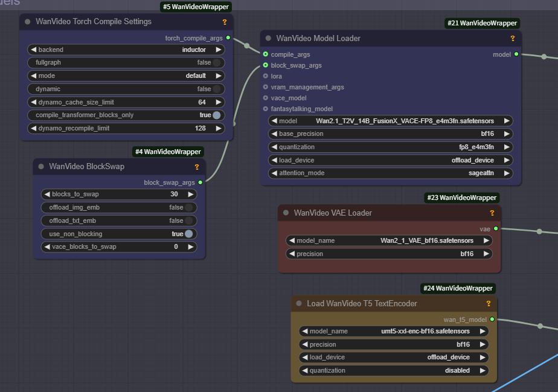Image resolution: width=558 pixels, height=392 pixels.
Task: Collapse the WanVideo Model Loader node dot
Action: pos(268,38)
